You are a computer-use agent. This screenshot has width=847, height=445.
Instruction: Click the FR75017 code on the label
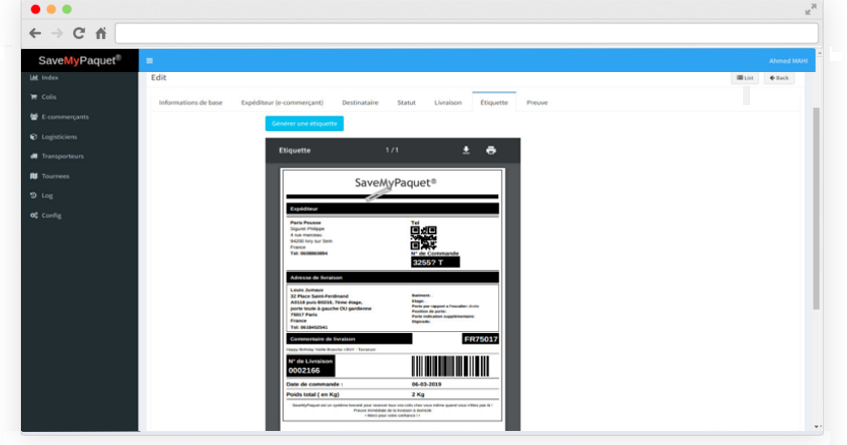coord(480,339)
